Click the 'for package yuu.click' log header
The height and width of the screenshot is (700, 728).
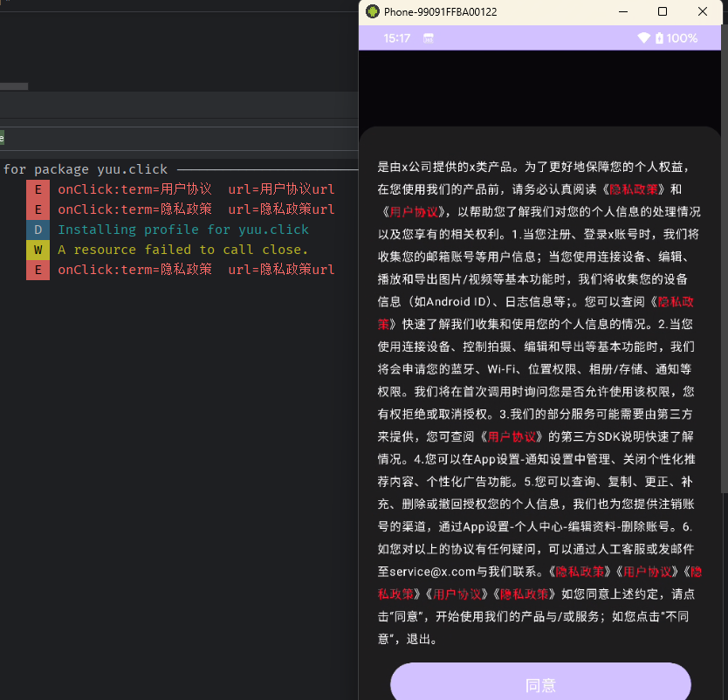86,169
